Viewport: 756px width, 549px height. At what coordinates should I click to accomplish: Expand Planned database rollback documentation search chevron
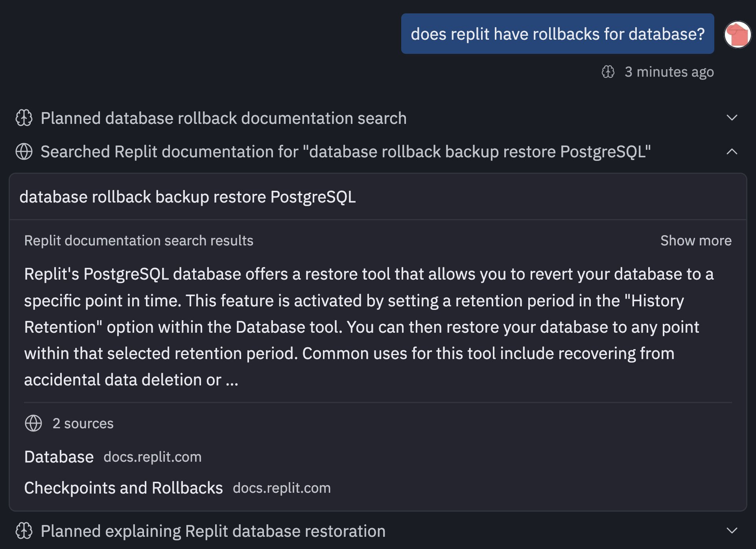(732, 118)
